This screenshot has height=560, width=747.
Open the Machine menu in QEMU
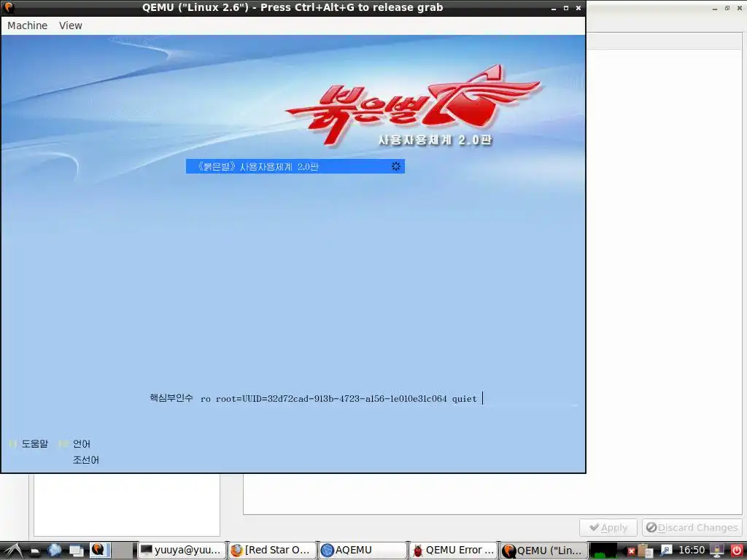(x=27, y=26)
